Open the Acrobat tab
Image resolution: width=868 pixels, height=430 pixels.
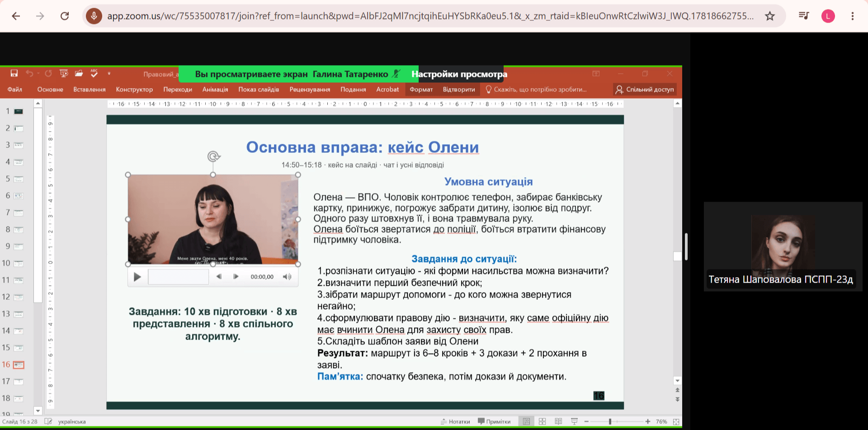[x=387, y=90]
